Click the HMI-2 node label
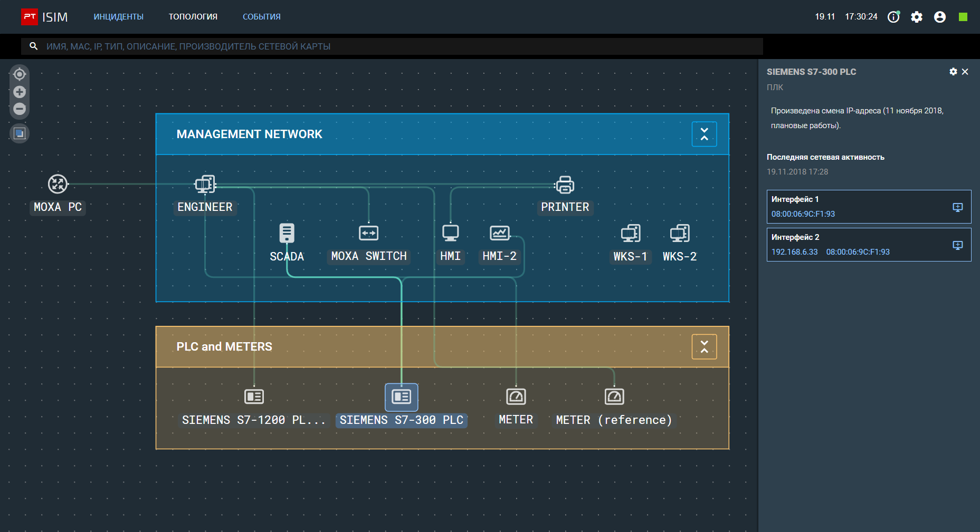The image size is (980, 532). point(500,256)
